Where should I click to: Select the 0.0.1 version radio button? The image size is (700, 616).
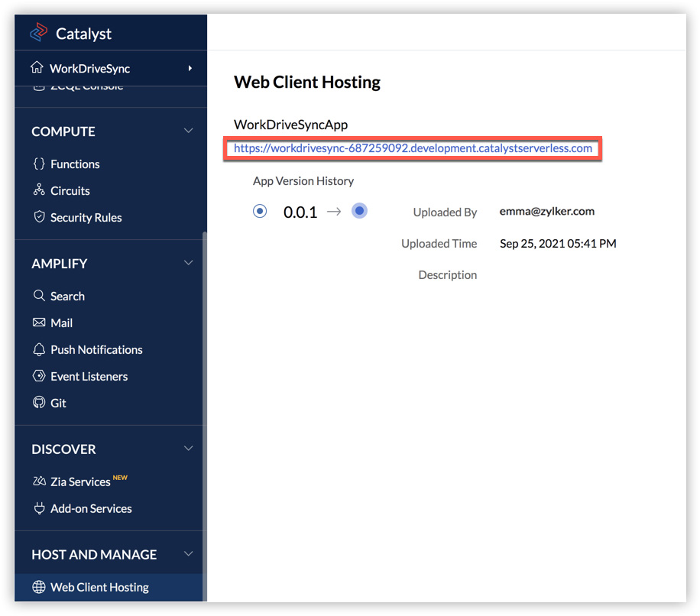(x=260, y=211)
